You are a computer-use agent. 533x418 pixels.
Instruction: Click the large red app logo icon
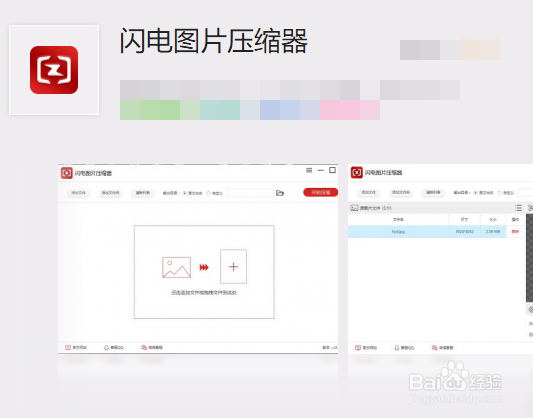[54, 70]
